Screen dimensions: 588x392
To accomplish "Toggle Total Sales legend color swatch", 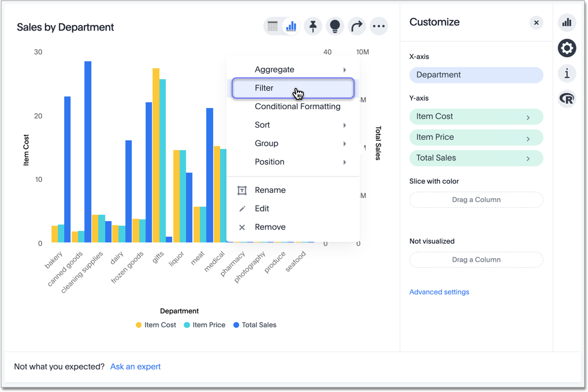I will coord(236,325).
